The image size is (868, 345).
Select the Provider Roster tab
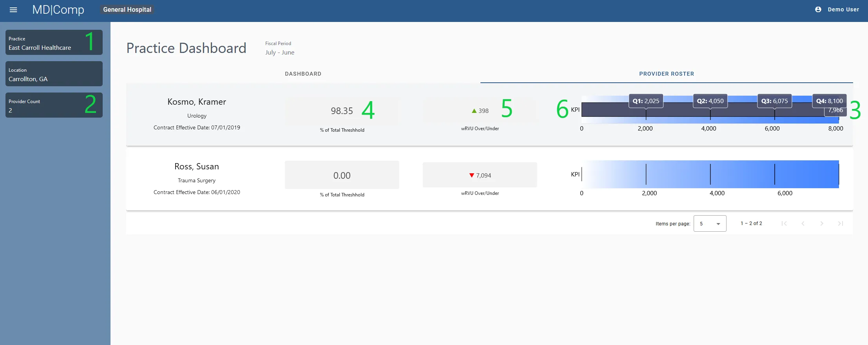point(666,74)
